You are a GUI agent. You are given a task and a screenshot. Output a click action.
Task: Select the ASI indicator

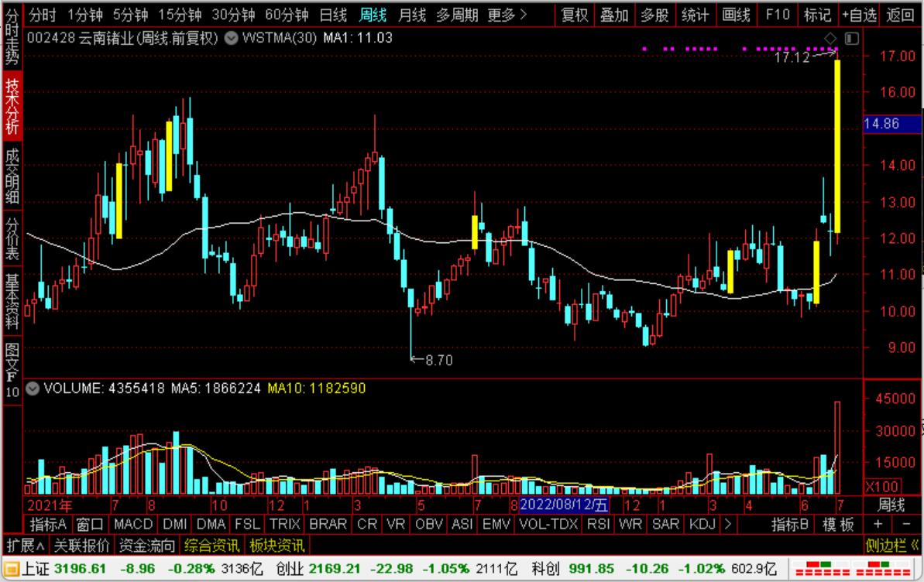pyautogui.click(x=462, y=524)
